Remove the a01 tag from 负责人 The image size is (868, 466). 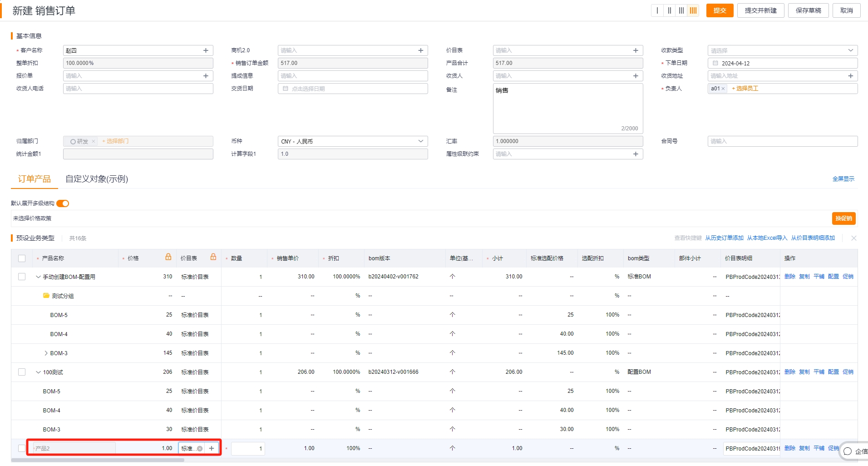click(x=723, y=89)
